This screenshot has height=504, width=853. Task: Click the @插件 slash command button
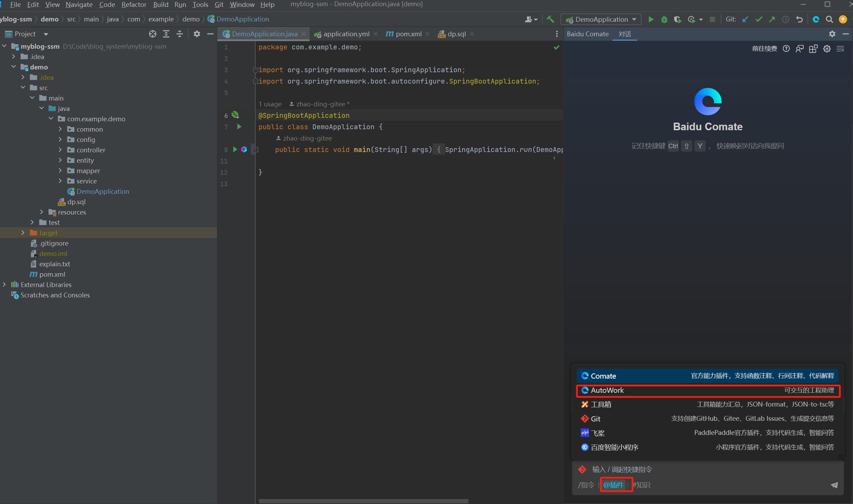click(x=614, y=485)
